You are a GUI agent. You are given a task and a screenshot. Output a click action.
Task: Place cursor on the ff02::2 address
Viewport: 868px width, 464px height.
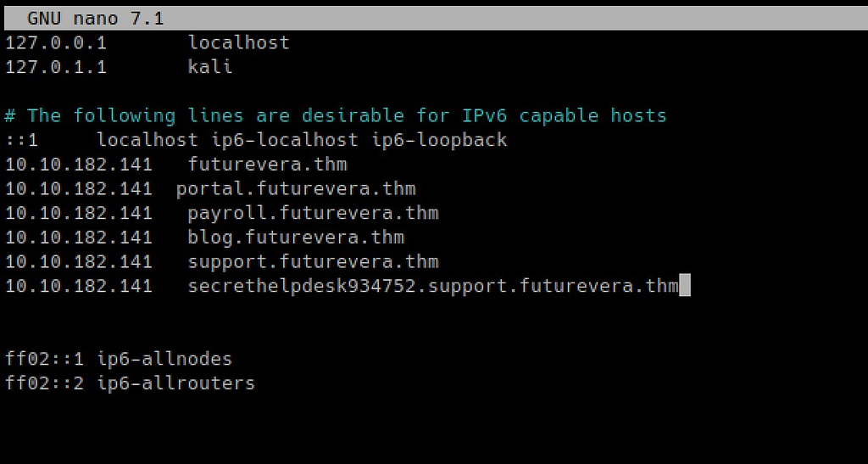44,383
